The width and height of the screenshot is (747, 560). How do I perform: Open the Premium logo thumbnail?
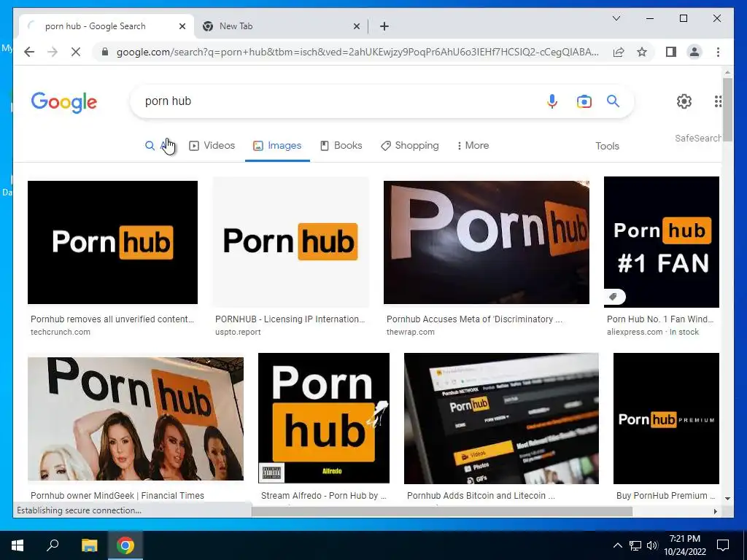[x=666, y=418]
